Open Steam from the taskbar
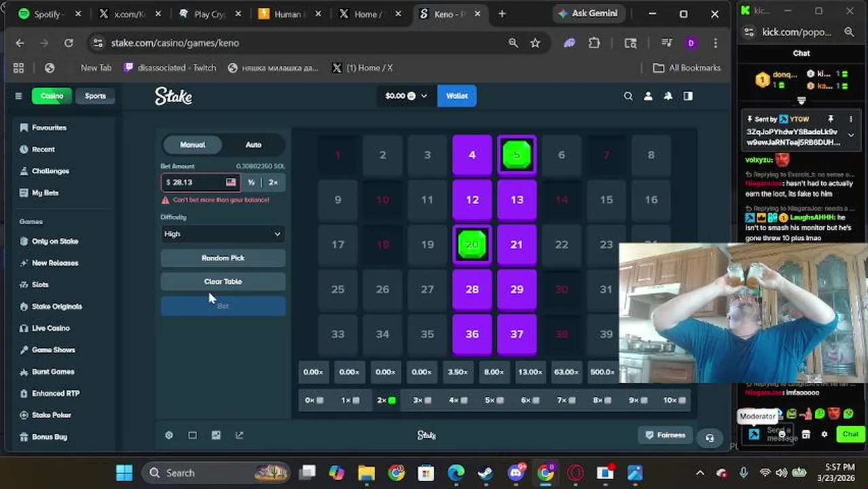This screenshot has height=489, width=868. 486,473
